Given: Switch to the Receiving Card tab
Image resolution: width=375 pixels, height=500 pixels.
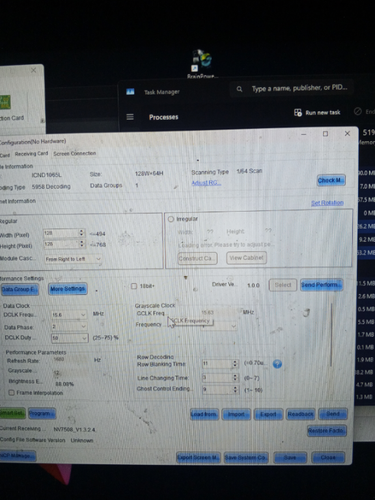Looking at the screenshot, I should [31, 154].
